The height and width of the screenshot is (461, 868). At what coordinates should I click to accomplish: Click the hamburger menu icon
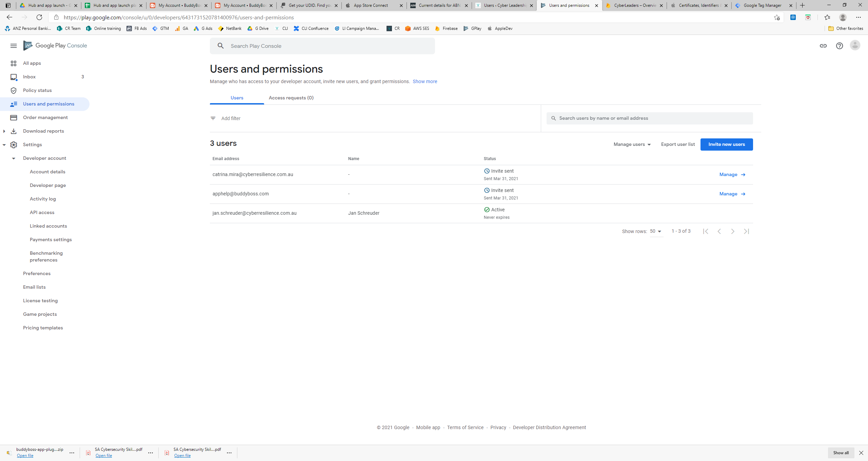[x=14, y=46]
